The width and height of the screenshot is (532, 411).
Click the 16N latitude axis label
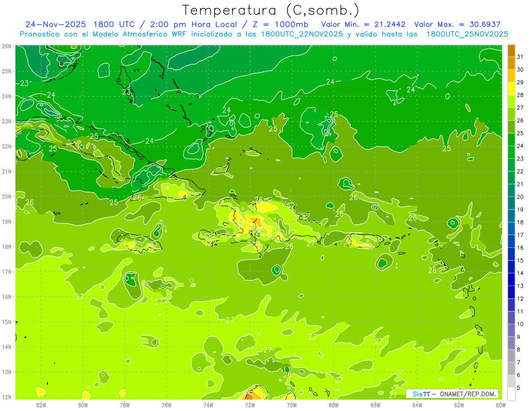pos(7,297)
